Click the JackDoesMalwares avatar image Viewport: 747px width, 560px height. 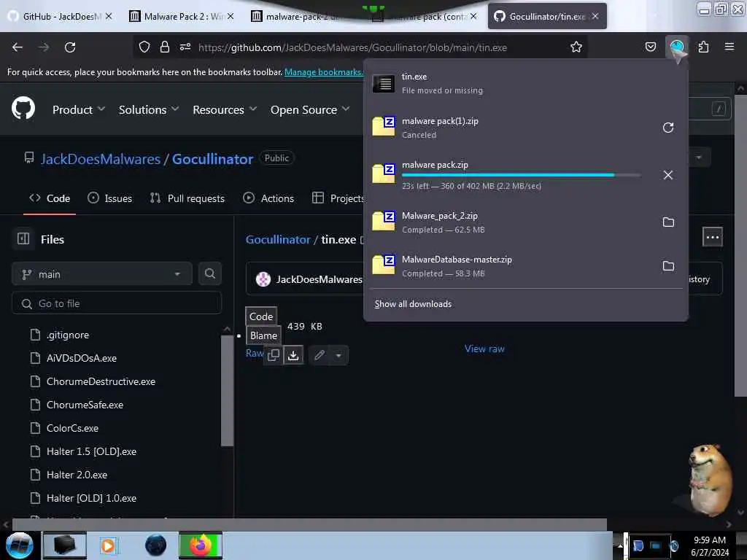pyautogui.click(x=263, y=279)
